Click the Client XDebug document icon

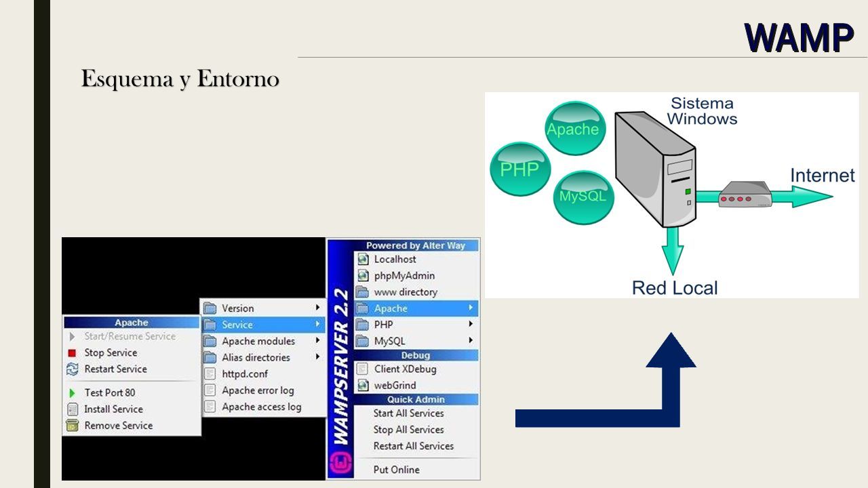coord(363,369)
